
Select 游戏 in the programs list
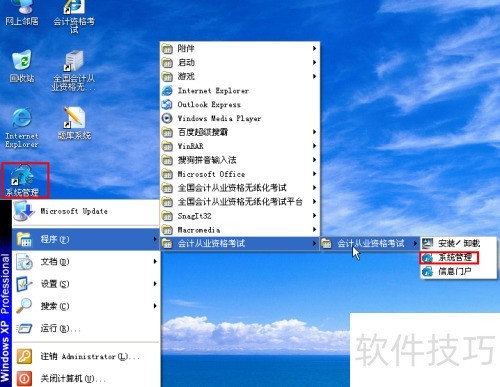point(240,76)
